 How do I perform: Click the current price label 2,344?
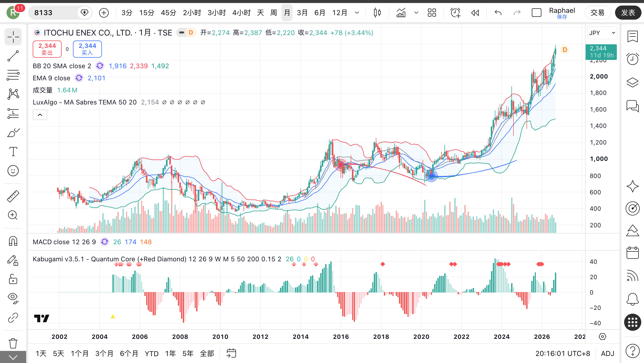(x=601, y=52)
